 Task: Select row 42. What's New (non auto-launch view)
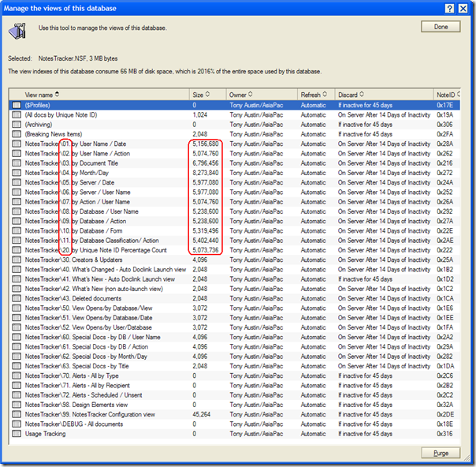(234, 289)
